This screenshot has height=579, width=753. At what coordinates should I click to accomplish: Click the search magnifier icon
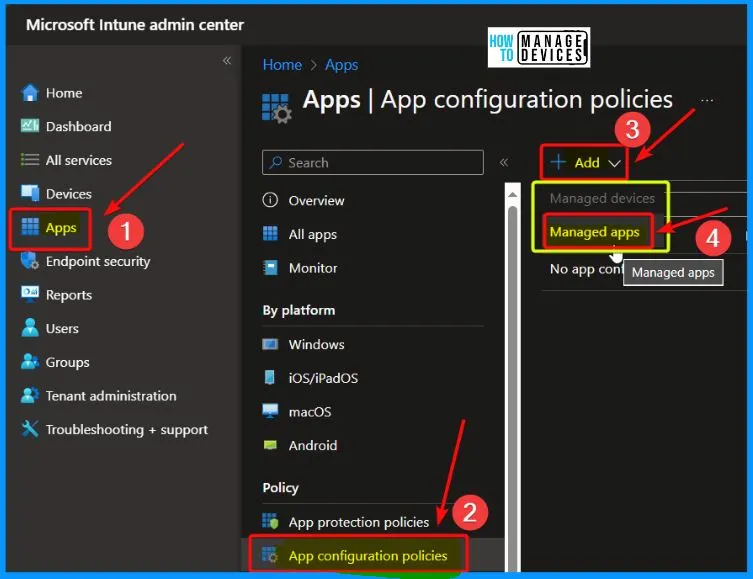[276, 162]
